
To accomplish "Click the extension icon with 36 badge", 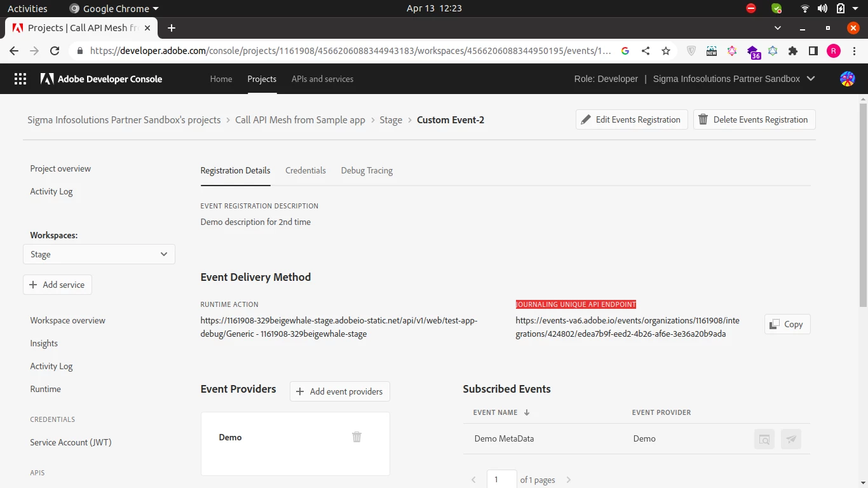I will tap(753, 51).
